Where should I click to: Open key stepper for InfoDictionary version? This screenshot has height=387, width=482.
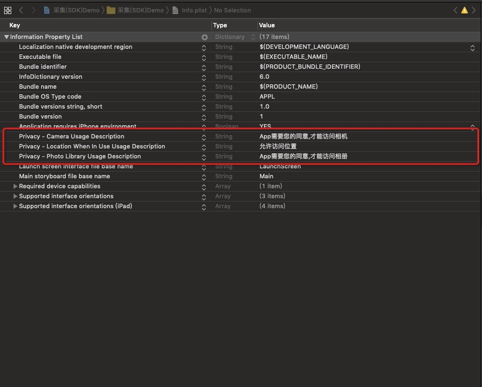[204, 78]
